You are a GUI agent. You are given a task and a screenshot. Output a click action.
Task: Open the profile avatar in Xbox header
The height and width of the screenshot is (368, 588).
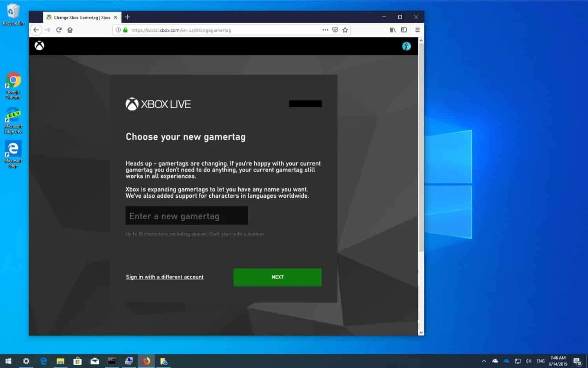click(406, 46)
